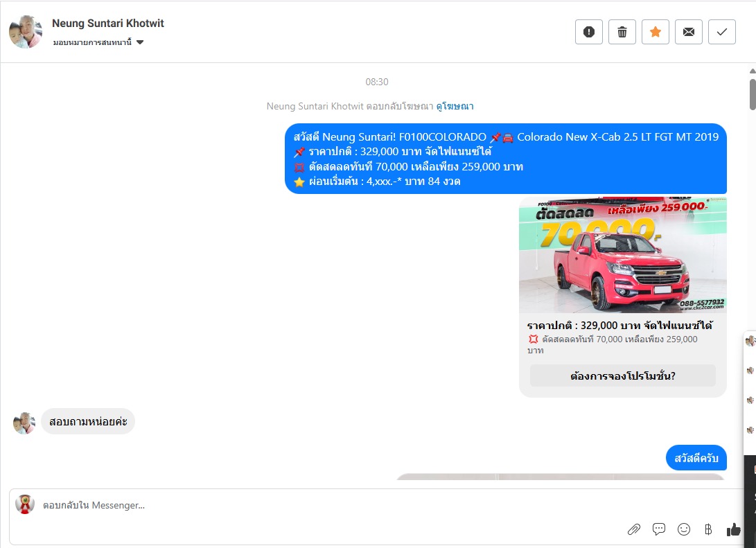Mark conversation done with checkmark icon

pyautogui.click(x=722, y=32)
